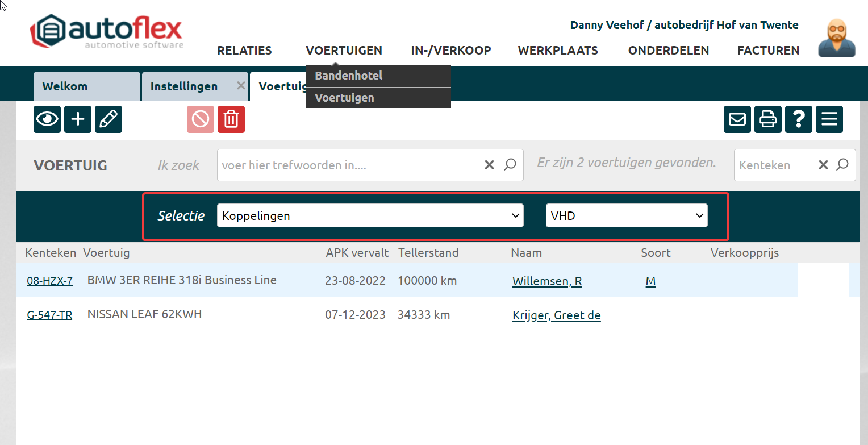Viewport: 868px width, 445px height.
Task: Open the envelope email icon
Action: pyautogui.click(x=737, y=119)
